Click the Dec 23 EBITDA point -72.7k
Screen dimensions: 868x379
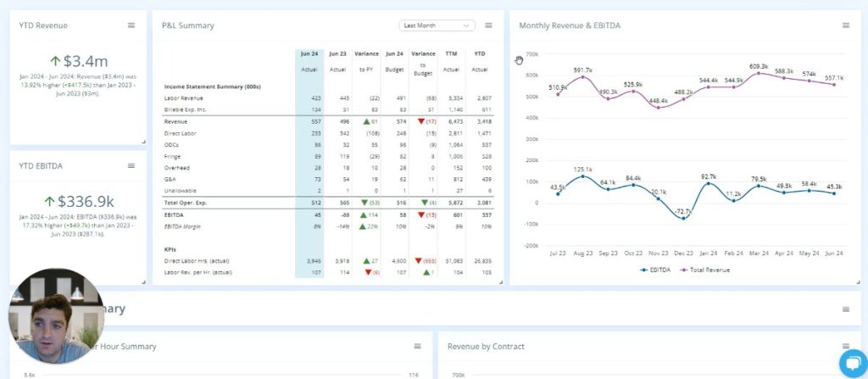(683, 218)
